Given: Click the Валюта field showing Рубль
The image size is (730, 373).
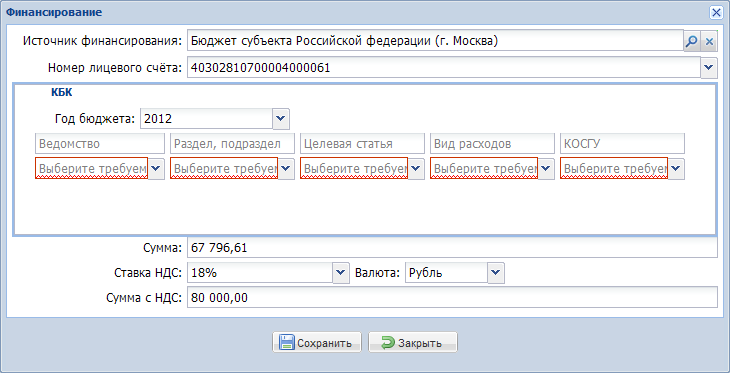Looking at the screenshot, I should click(446, 273).
